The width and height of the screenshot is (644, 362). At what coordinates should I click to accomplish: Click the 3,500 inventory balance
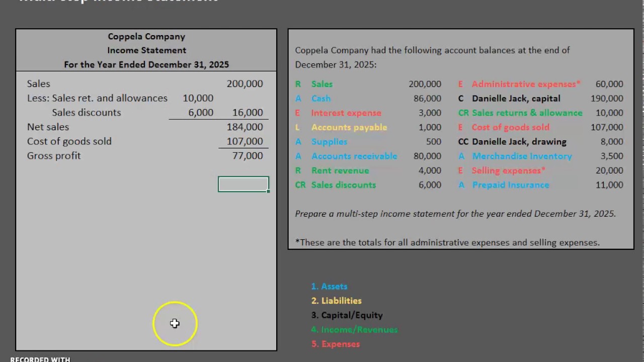pos(611,156)
